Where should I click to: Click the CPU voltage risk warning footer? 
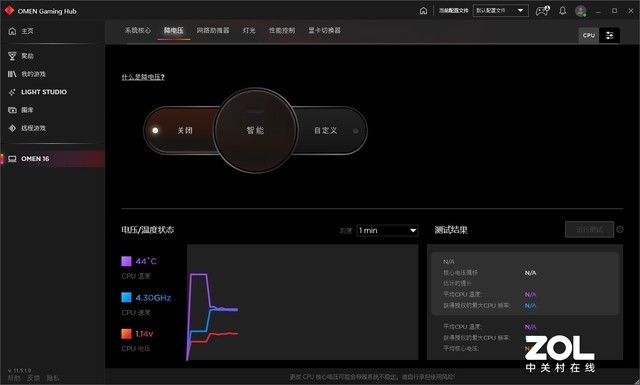(x=372, y=377)
